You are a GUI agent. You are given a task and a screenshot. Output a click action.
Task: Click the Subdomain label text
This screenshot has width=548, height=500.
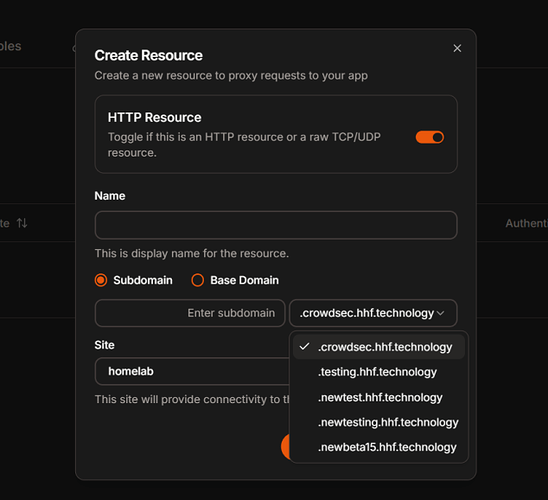pyautogui.click(x=143, y=280)
